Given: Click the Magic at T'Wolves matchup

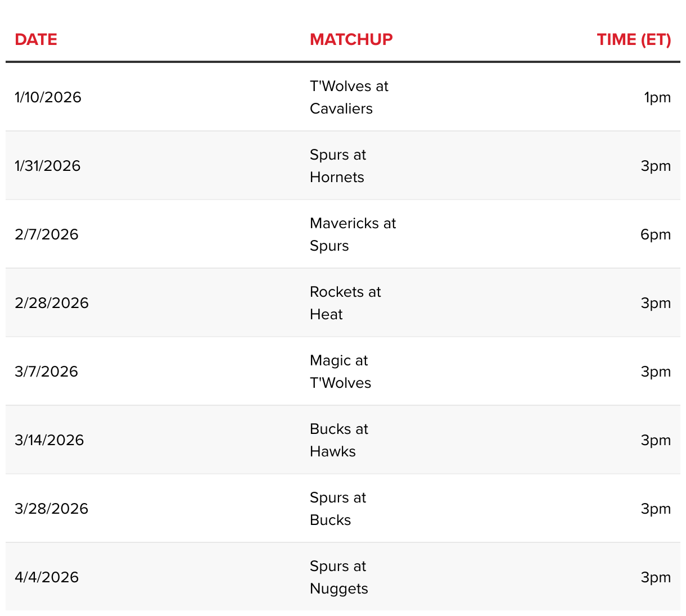Looking at the screenshot, I should tap(341, 372).
